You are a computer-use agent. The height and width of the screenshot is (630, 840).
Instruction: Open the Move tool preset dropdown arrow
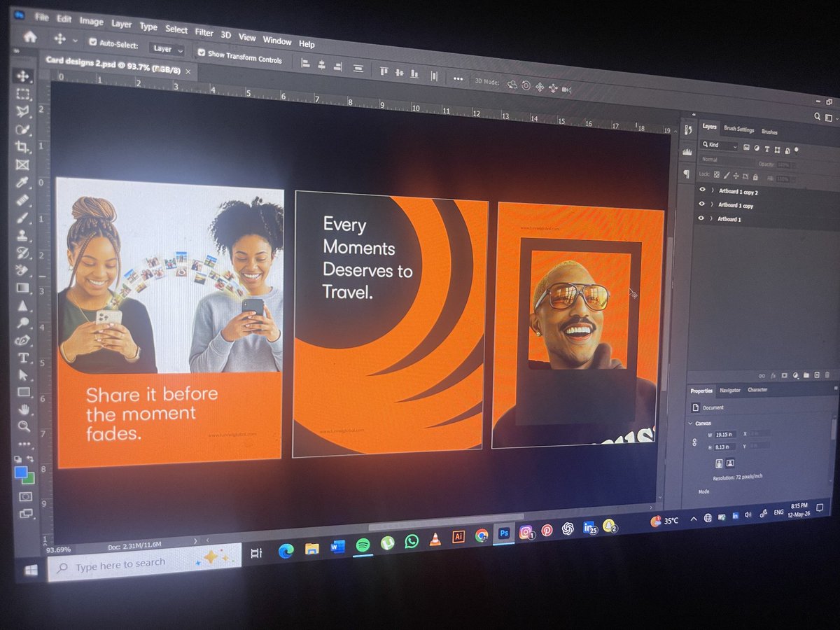click(75, 40)
